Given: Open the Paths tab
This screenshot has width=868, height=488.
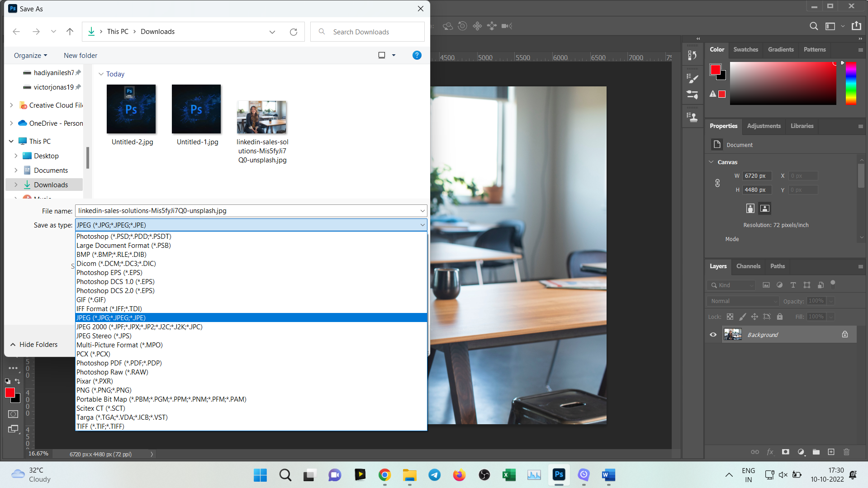Looking at the screenshot, I should click(x=778, y=266).
